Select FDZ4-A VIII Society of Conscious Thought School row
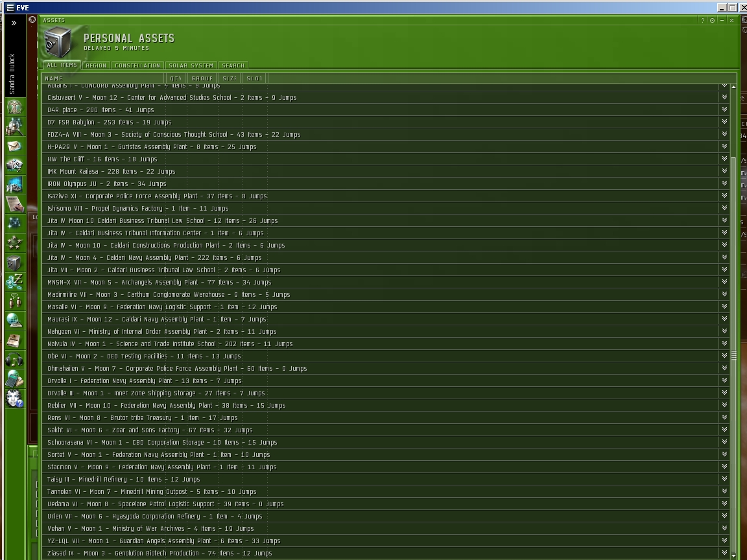 click(385, 134)
